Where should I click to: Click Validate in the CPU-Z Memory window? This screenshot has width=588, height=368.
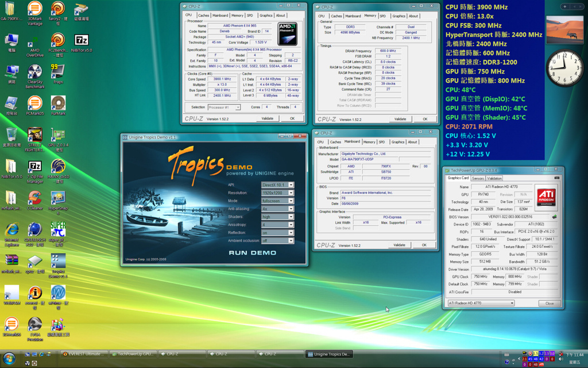[400, 119]
